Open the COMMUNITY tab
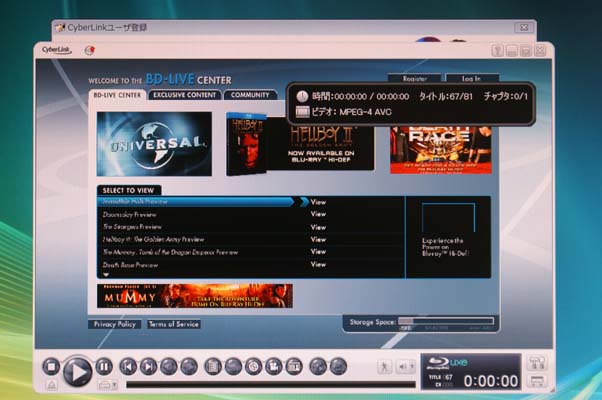 click(250, 95)
